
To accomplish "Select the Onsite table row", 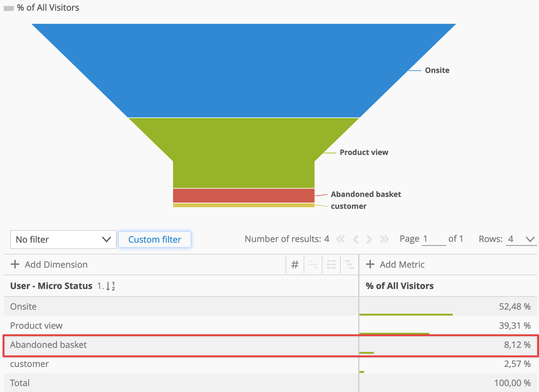I will 270,306.
